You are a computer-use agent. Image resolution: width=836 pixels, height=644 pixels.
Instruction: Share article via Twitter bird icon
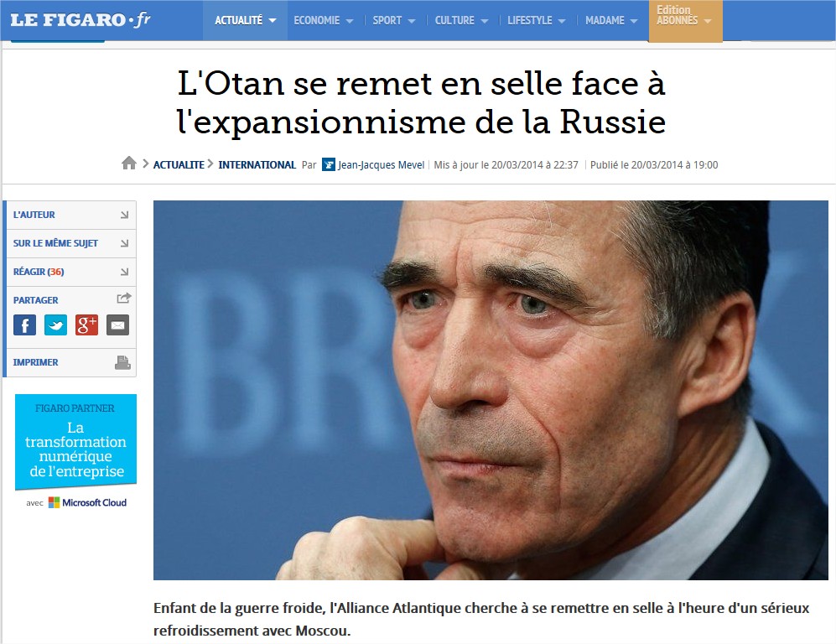coord(55,325)
